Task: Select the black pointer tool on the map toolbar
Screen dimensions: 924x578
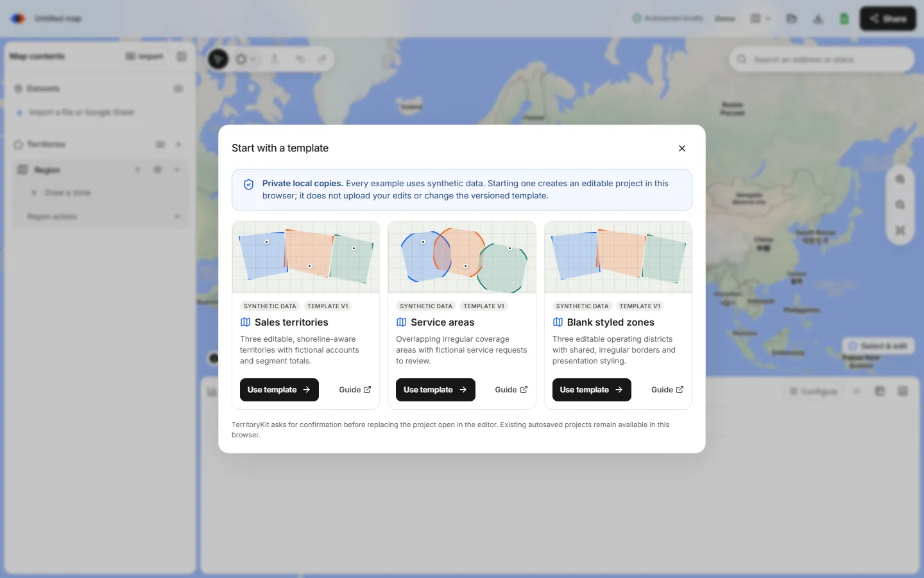Action: [x=218, y=59]
